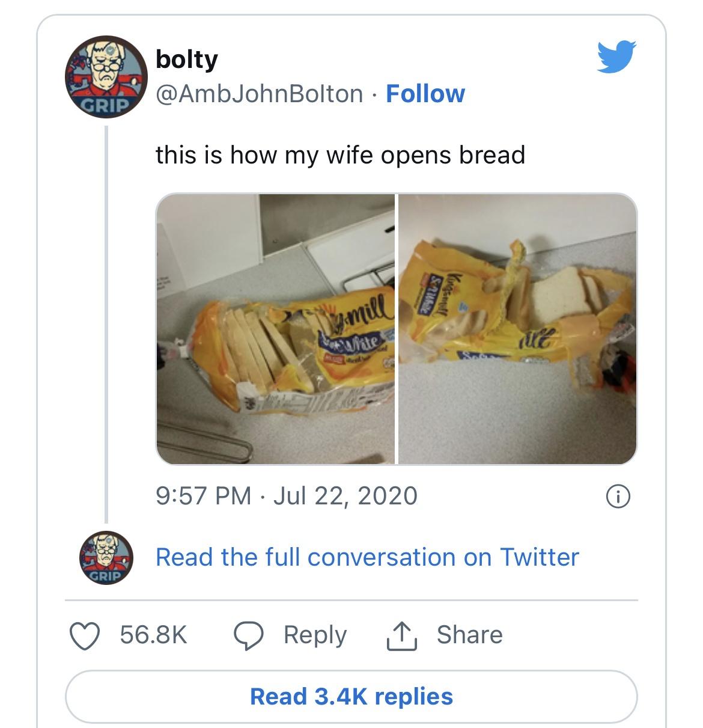703x728 pixels.
Task: Click the reply speech bubble icon
Action: tap(248, 636)
